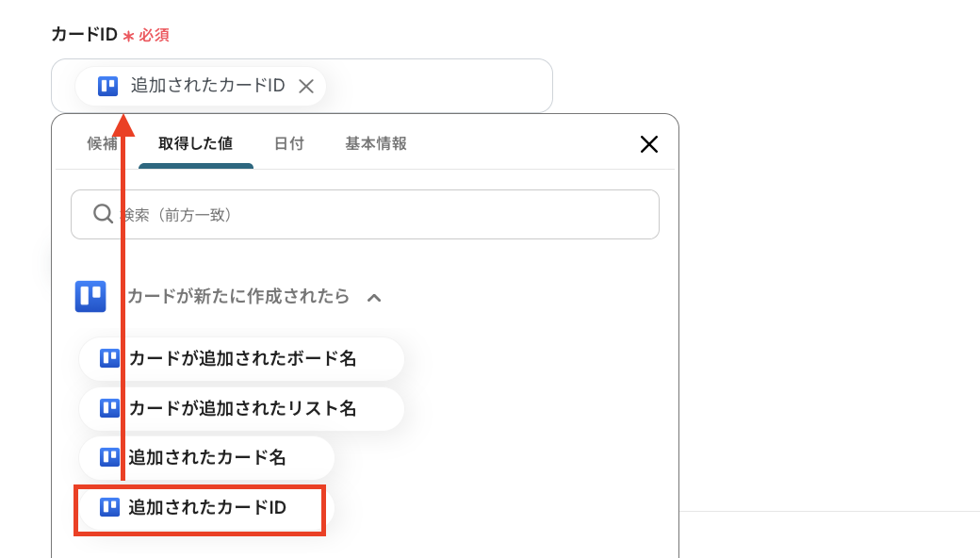The height and width of the screenshot is (558, 980).
Task: Click the Trello icon inside the カードID chip
Action: tap(106, 86)
